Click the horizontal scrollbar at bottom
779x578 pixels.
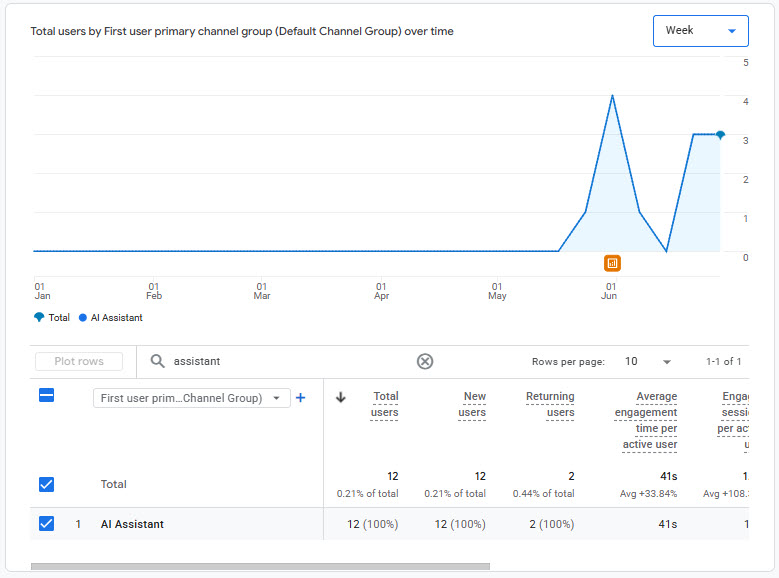click(x=260, y=567)
